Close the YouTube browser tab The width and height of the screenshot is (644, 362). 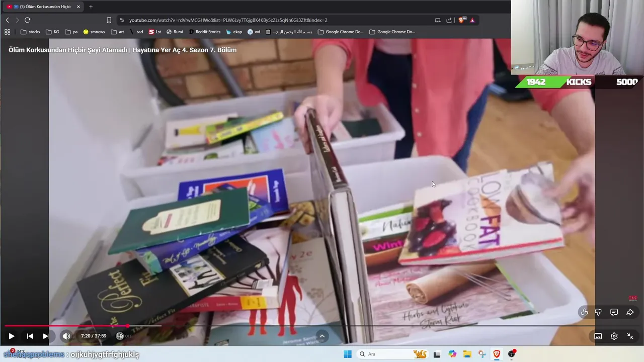78,7
